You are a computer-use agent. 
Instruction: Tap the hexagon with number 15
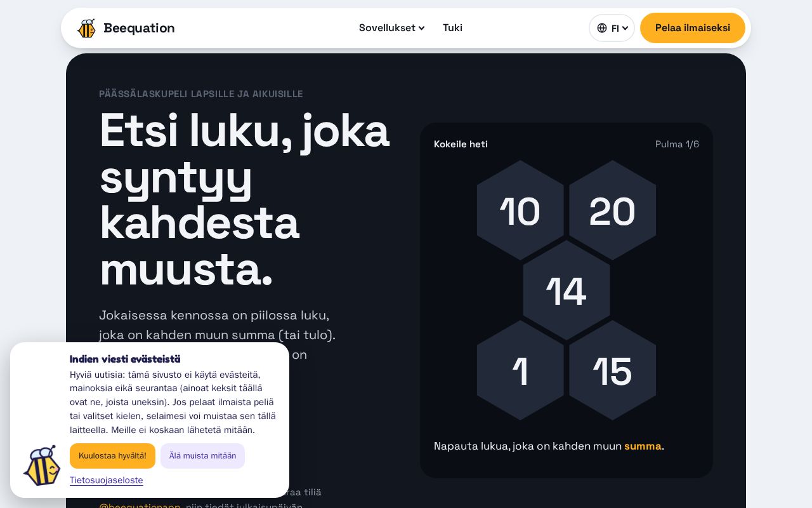tap(612, 370)
